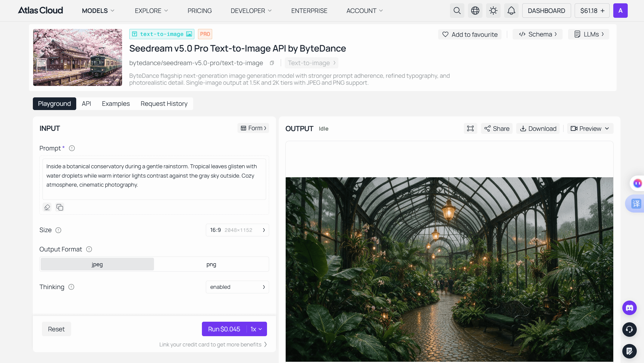Expand the Size 16:9 selector
The image size is (644, 363).
(237, 230)
